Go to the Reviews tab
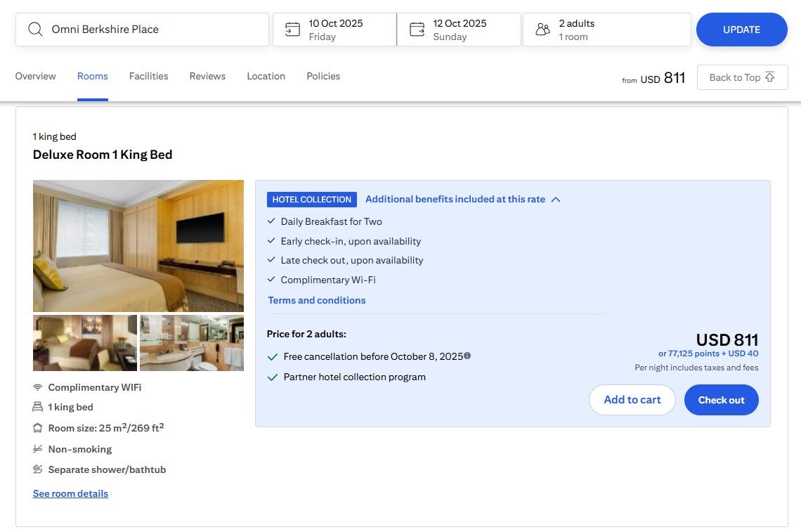The height and width of the screenshot is (532, 801). coord(207,76)
